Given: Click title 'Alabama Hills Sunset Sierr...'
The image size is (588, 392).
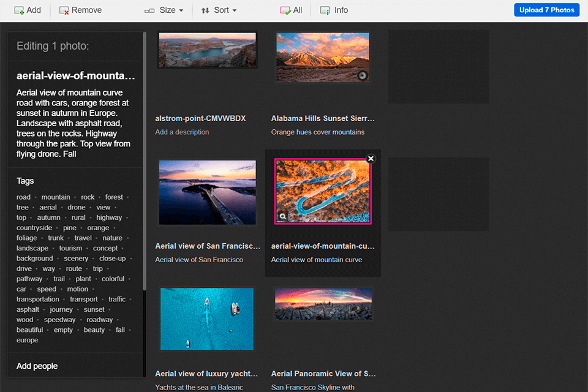Looking at the screenshot, I should pyautogui.click(x=323, y=119).
